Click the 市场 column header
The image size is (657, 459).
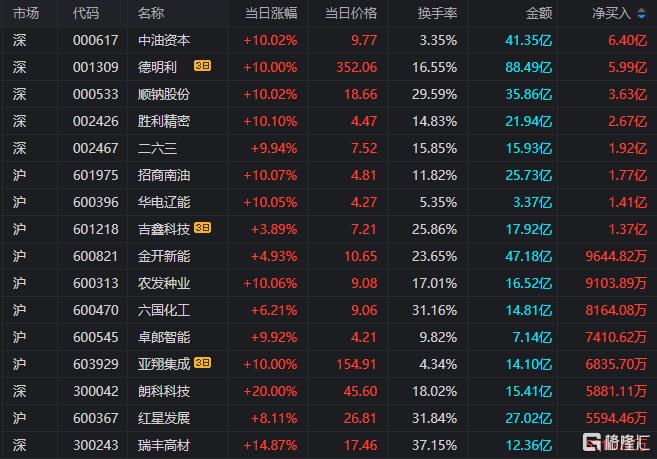[27, 13]
